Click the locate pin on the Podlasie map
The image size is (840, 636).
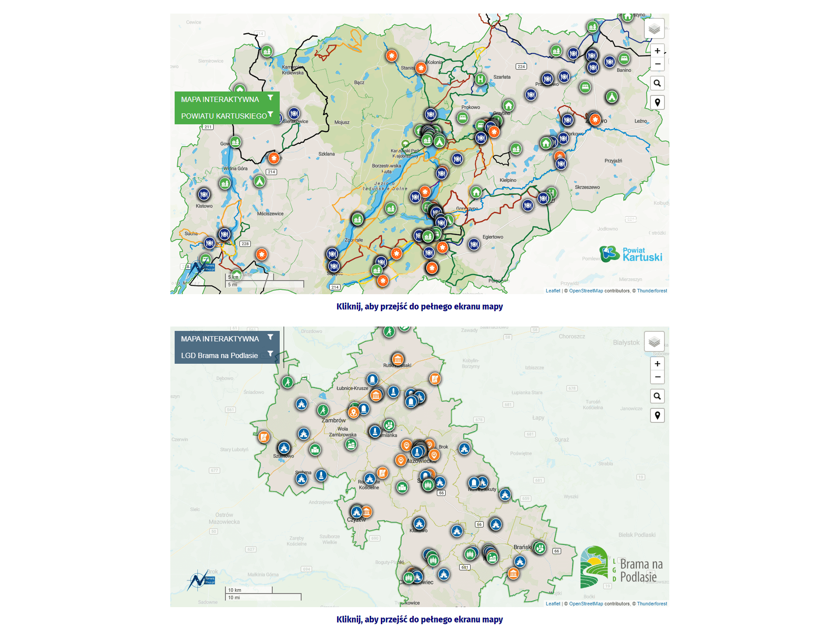click(657, 415)
